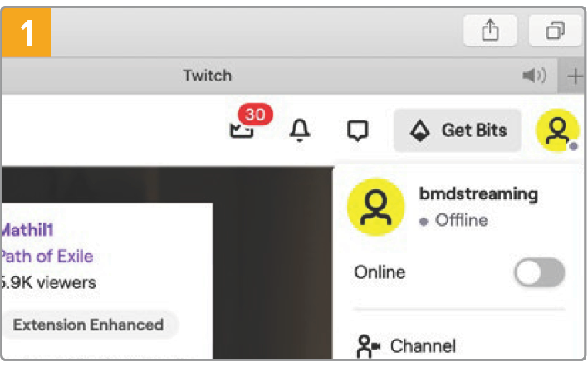
Task: Show all tabs overview icon
Action: click(x=555, y=31)
